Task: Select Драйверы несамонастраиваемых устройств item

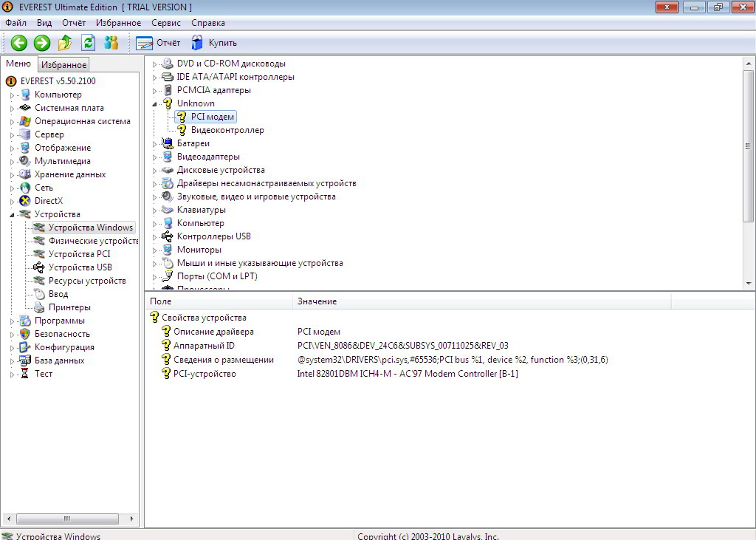Action: [267, 183]
